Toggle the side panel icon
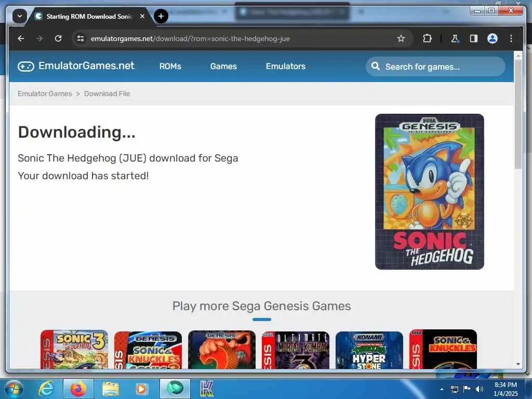Screen dimensions: 532x399 coord(474,38)
